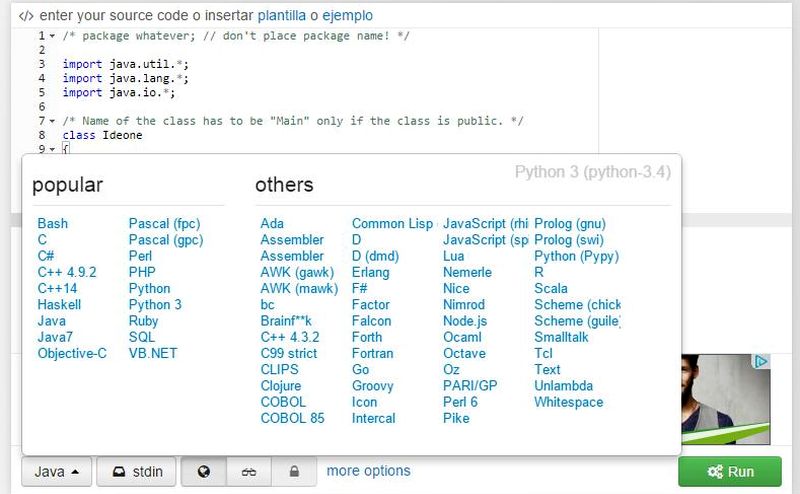
Task: Select Whitespace in the others list
Action: pos(569,402)
